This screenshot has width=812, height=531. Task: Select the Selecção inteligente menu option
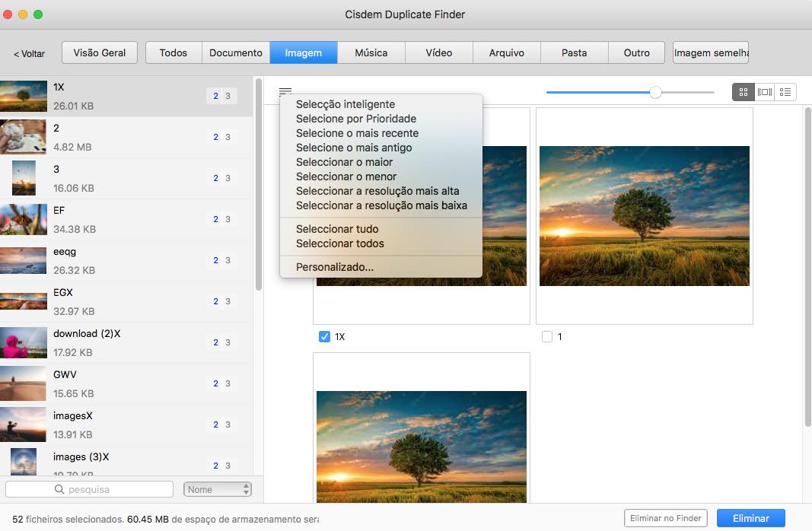(x=345, y=104)
